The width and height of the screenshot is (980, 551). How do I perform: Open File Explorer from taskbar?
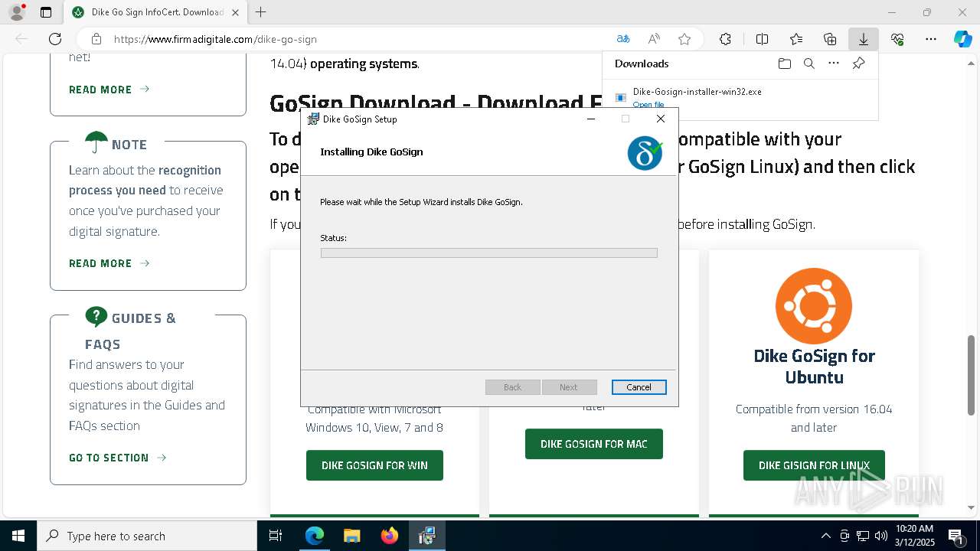(x=351, y=536)
